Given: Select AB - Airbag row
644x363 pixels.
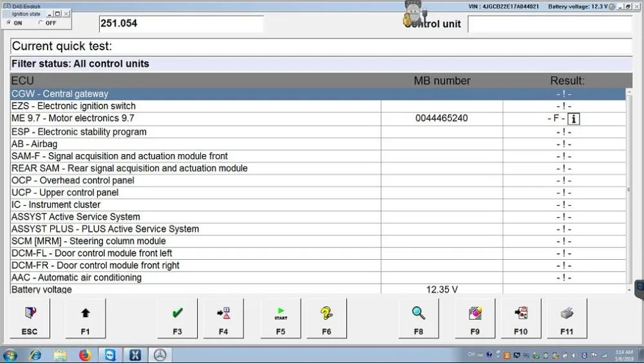Looking at the screenshot, I should coord(318,144).
